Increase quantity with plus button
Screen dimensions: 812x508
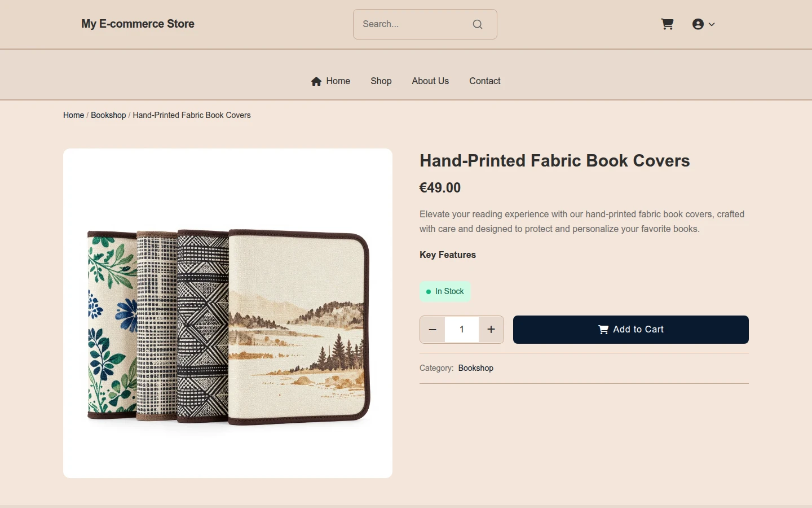pos(491,330)
